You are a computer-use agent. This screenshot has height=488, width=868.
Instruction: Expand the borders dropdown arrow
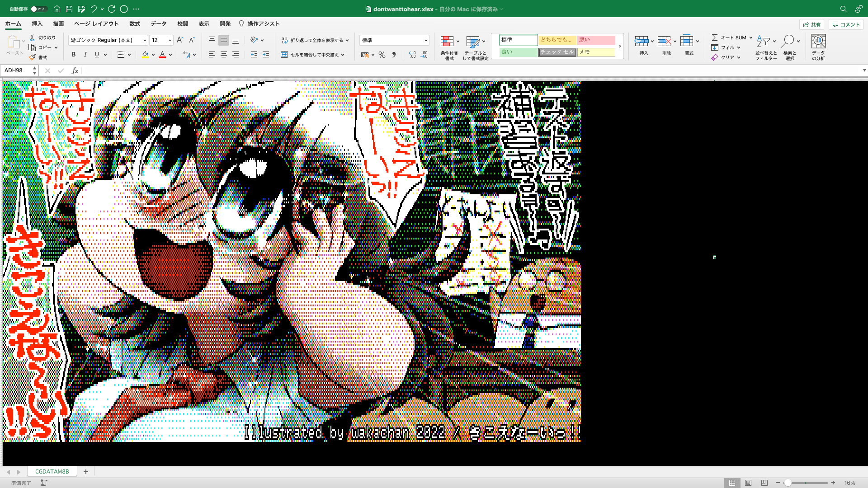point(129,55)
